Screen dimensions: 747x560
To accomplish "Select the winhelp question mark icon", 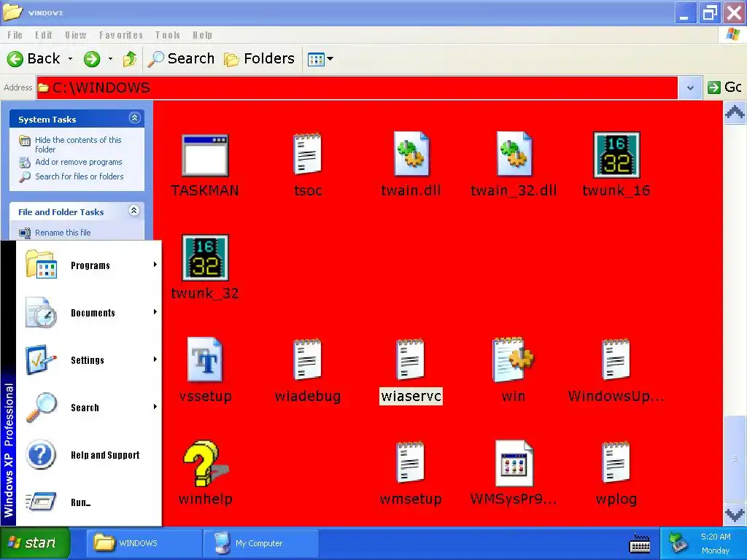I will pyautogui.click(x=205, y=463).
